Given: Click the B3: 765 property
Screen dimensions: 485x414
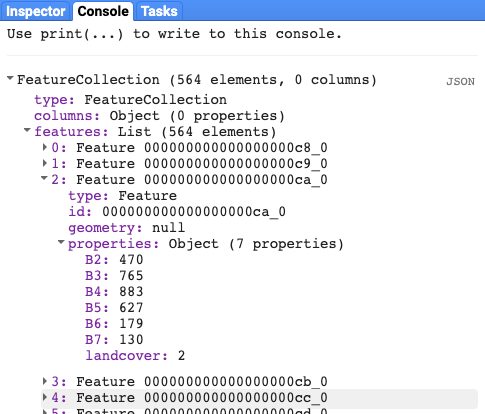Looking at the screenshot, I should [x=114, y=276].
